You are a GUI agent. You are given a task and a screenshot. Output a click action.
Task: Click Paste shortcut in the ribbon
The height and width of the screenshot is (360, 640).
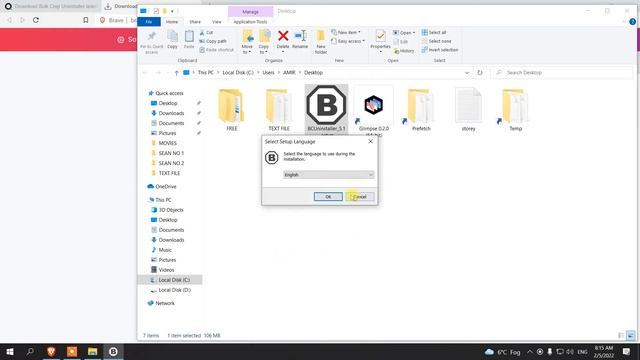pyautogui.click(x=217, y=50)
